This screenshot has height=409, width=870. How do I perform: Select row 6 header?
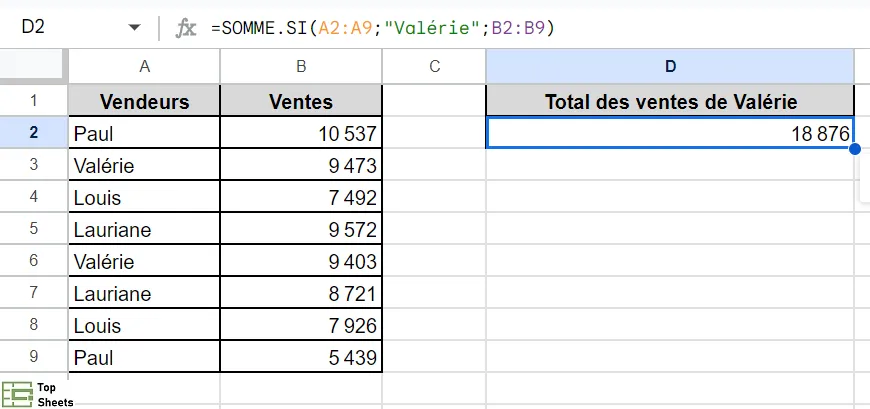click(x=33, y=261)
